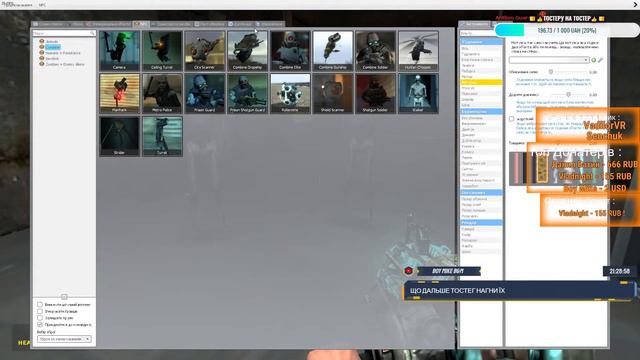The image size is (640, 360).
Task: Open the Humans + Resistance category
Action: pos(62,53)
